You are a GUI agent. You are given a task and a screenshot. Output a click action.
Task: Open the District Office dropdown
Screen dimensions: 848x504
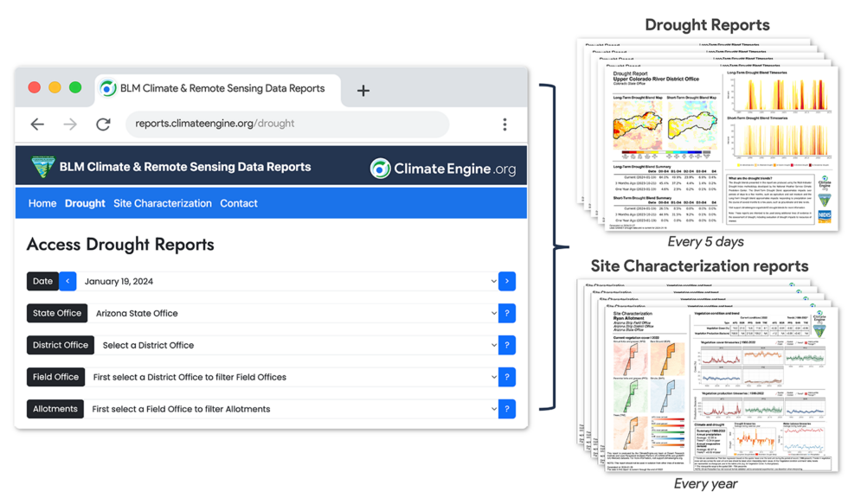pos(296,345)
